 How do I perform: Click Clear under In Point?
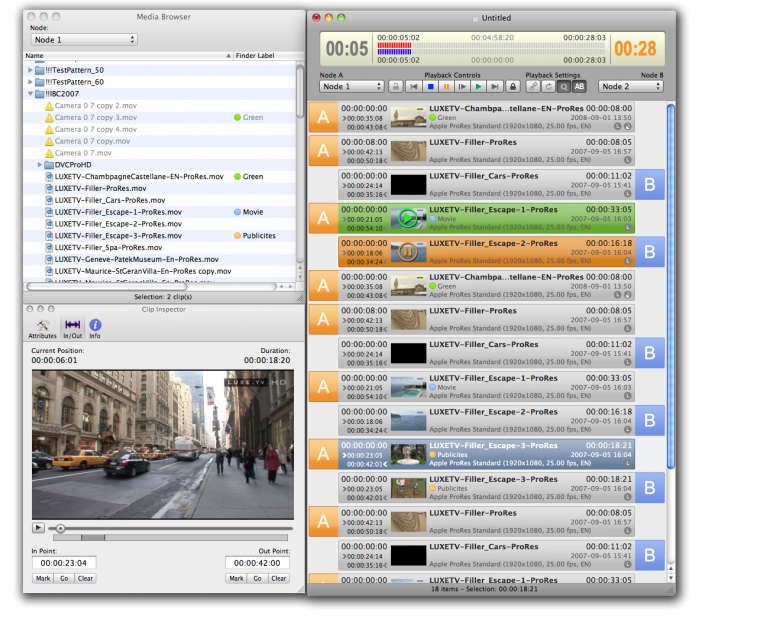[x=85, y=578]
